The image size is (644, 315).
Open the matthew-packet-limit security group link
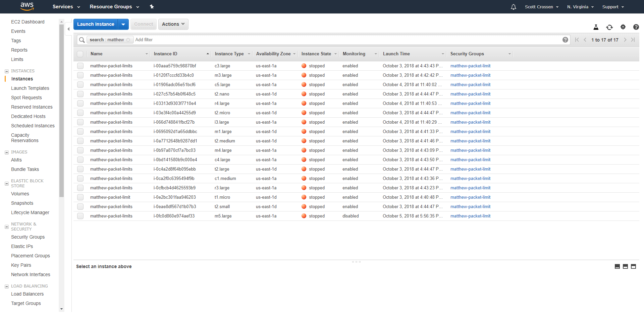[471, 66]
